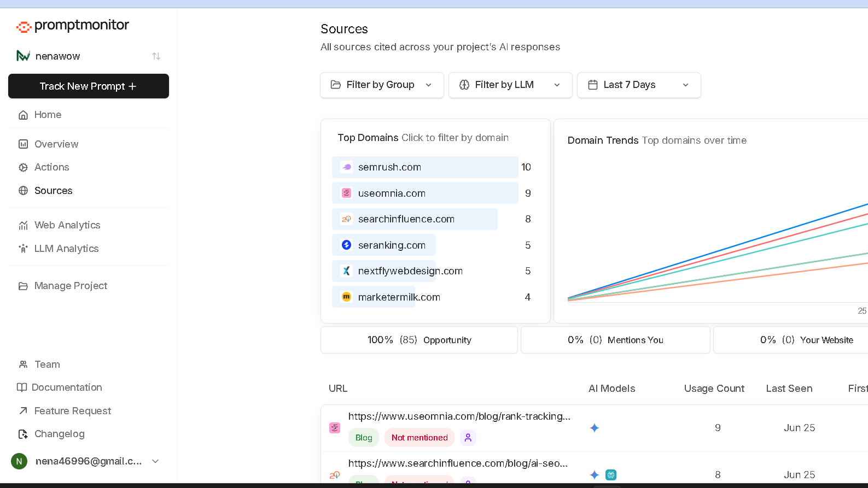Click the marketermilk.com favicon
The width and height of the screenshot is (868, 488).
346,297
